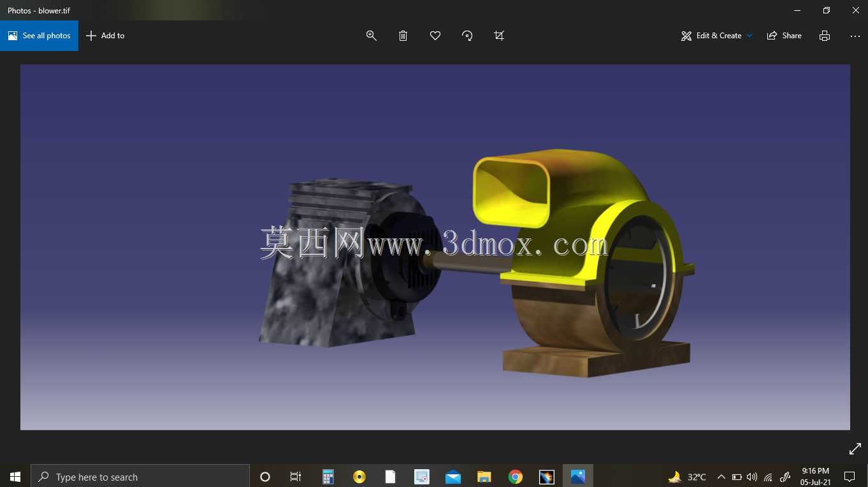Delete the photo with trash icon

point(403,36)
